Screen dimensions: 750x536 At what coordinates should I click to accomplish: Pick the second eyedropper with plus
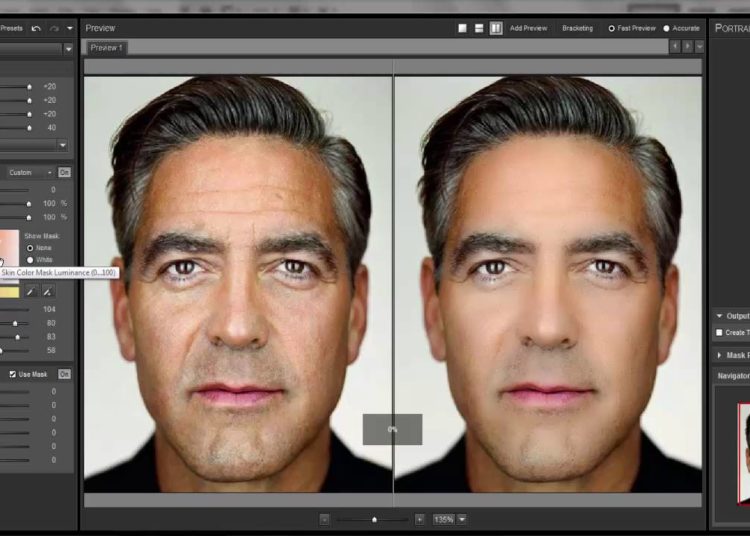tap(48, 291)
